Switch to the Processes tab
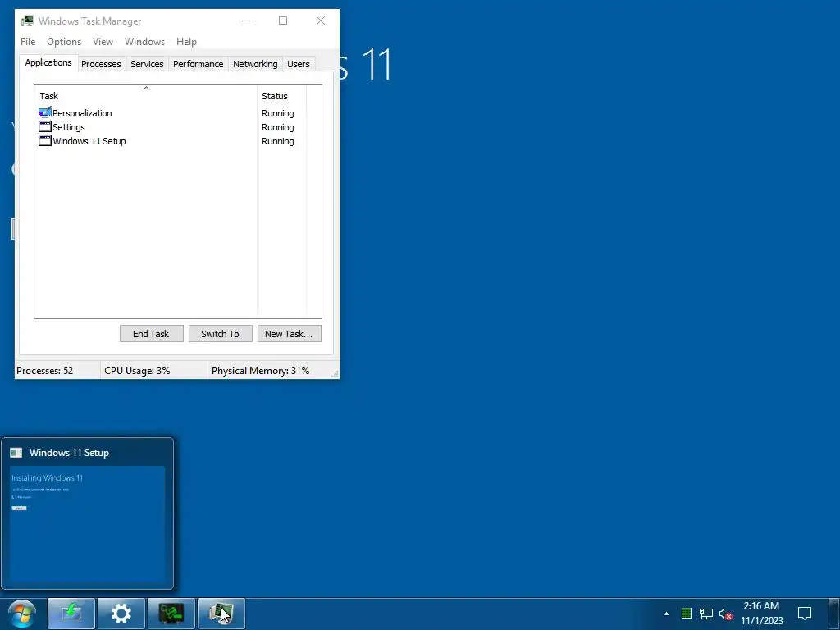This screenshot has height=630, width=840. click(x=101, y=64)
